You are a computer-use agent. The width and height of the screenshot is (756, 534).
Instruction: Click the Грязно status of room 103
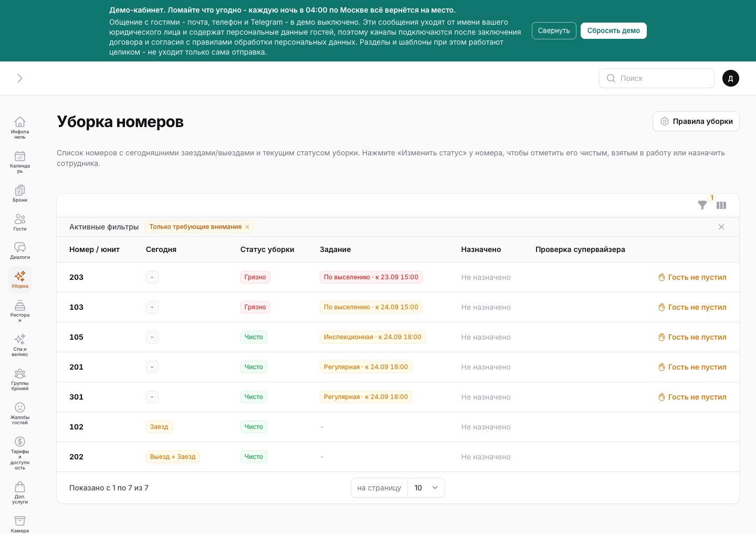tap(255, 307)
